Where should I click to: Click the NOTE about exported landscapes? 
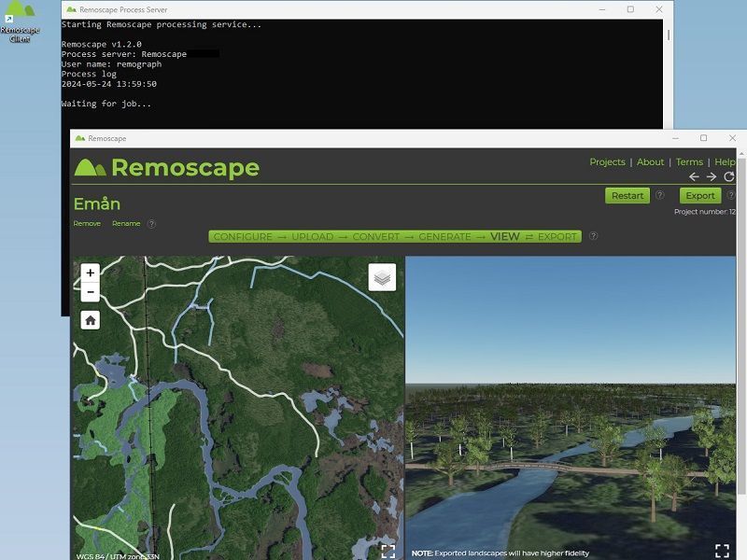click(x=500, y=553)
